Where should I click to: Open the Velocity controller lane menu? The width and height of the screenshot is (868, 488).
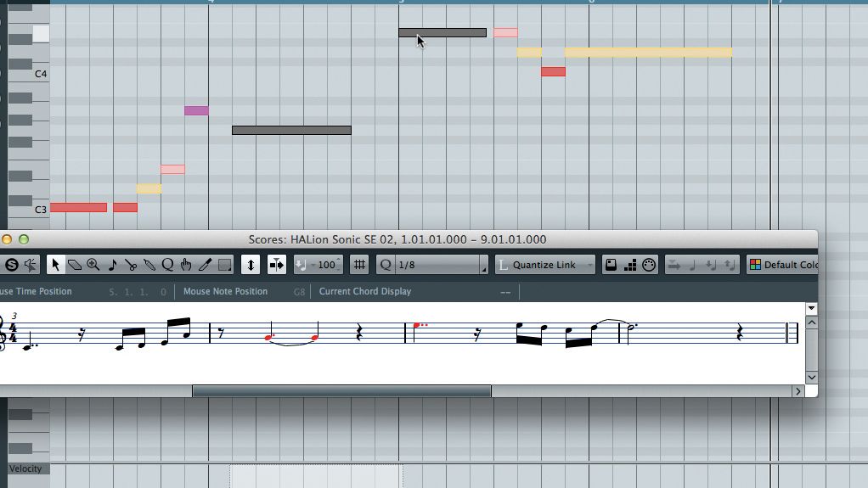tap(25, 468)
